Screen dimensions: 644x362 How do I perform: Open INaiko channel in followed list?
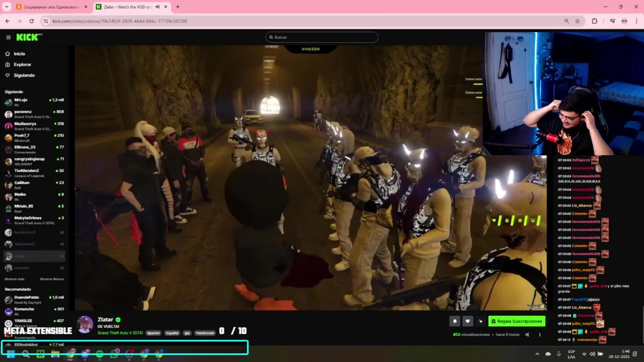pyautogui.click(x=34, y=196)
